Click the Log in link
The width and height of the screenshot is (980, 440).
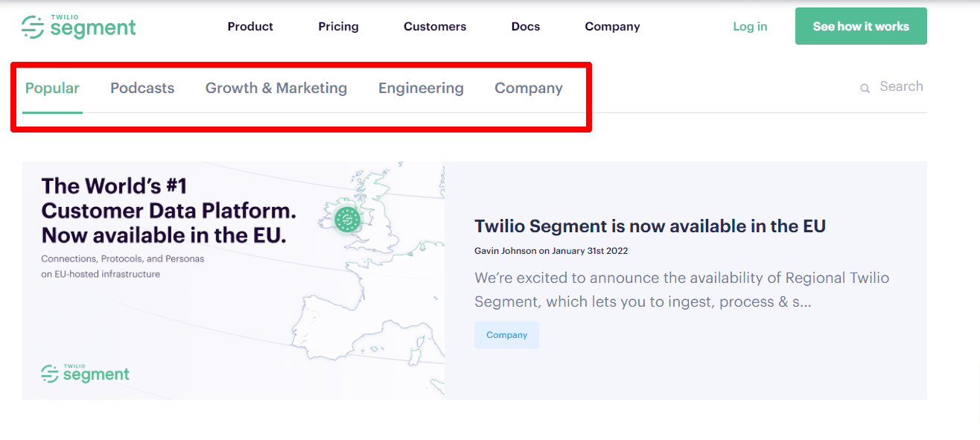click(750, 26)
